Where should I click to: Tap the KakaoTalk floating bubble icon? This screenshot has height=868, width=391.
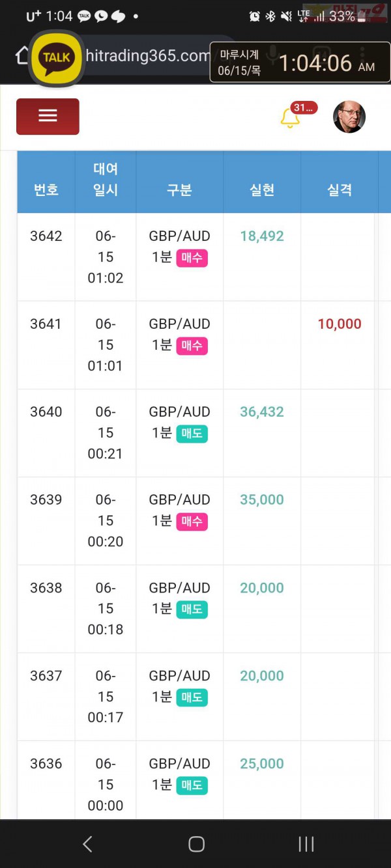56,57
